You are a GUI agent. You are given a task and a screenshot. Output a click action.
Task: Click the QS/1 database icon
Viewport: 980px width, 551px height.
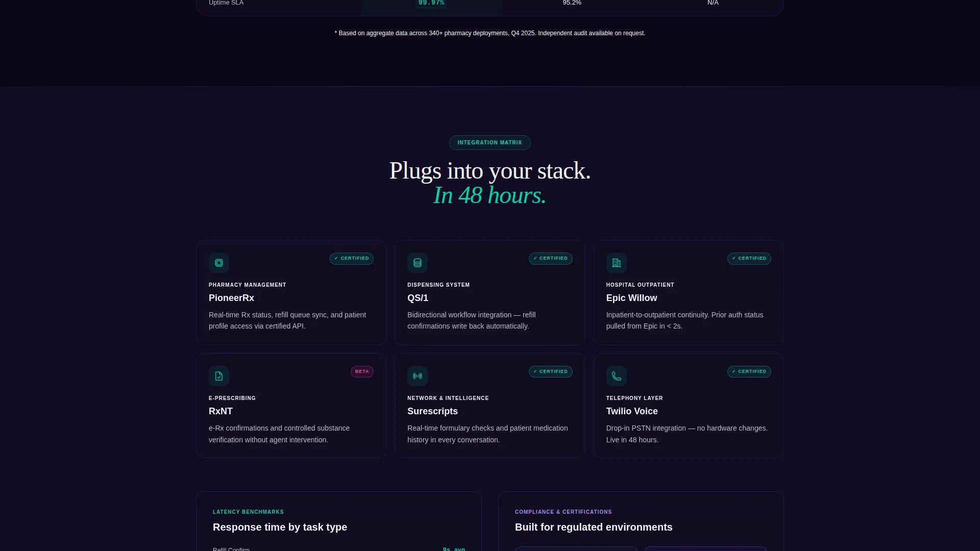coord(418,263)
